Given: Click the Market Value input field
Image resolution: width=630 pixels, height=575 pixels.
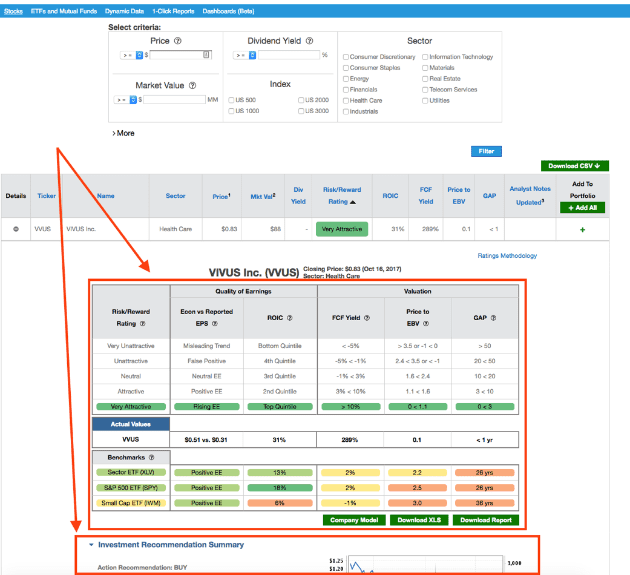Looking at the screenshot, I should click(174, 100).
